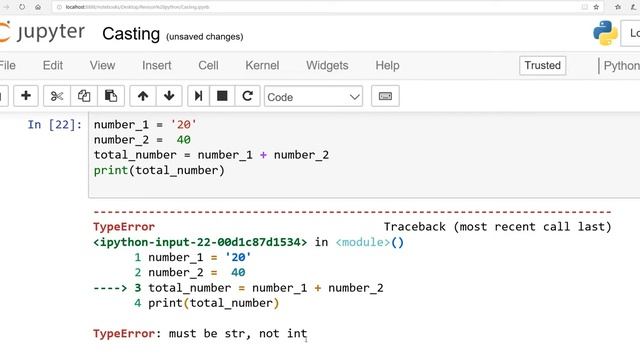Copy selected cells using toolbar icon
This screenshot has width=640, height=360.
point(84,96)
